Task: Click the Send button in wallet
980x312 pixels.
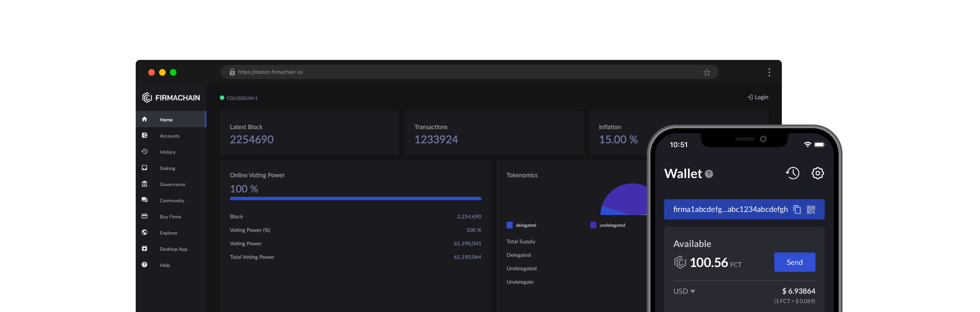Action: pyautogui.click(x=794, y=262)
